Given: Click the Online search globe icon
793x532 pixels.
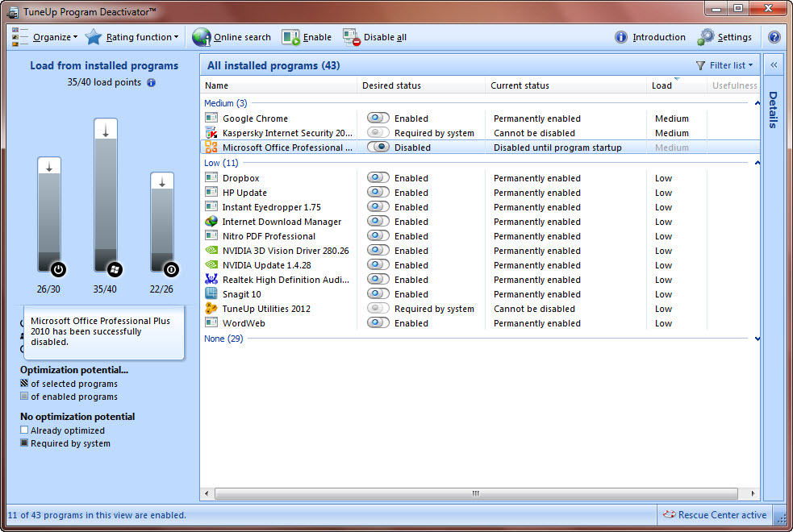Looking at the screenshot, I should (202, 37).
